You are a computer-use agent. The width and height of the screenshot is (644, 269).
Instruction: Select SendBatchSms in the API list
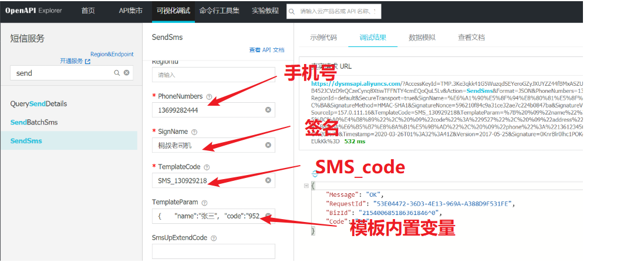(34, 122)
